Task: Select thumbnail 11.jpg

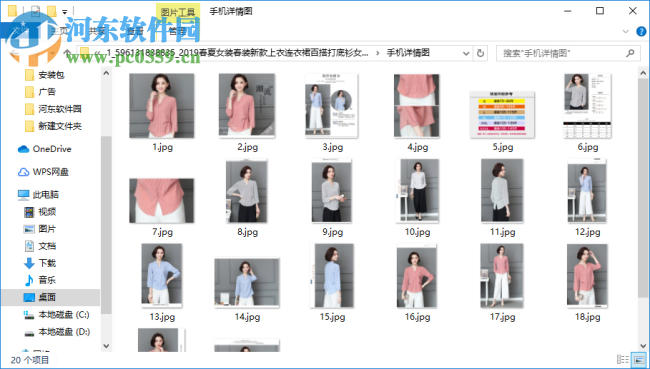Action: (502, 191)
